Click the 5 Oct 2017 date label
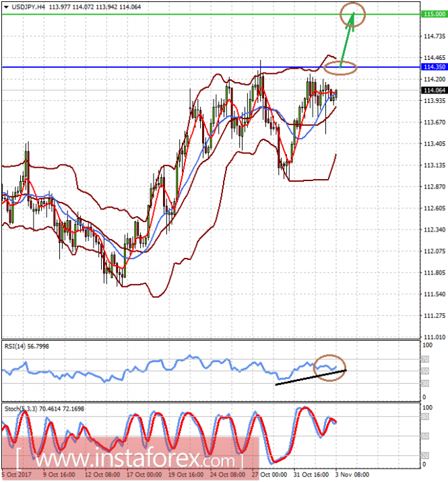 (x=16, y=476)
